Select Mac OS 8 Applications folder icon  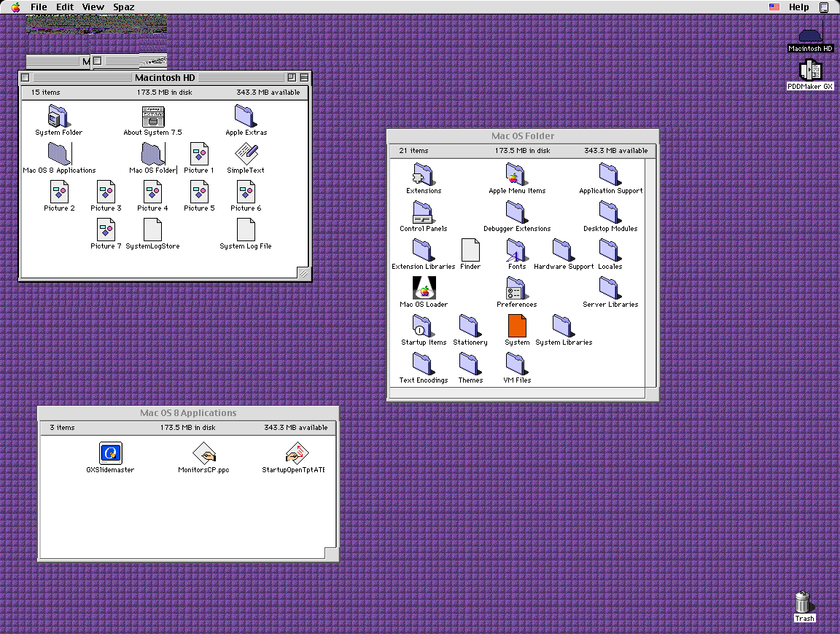(58, 154)
